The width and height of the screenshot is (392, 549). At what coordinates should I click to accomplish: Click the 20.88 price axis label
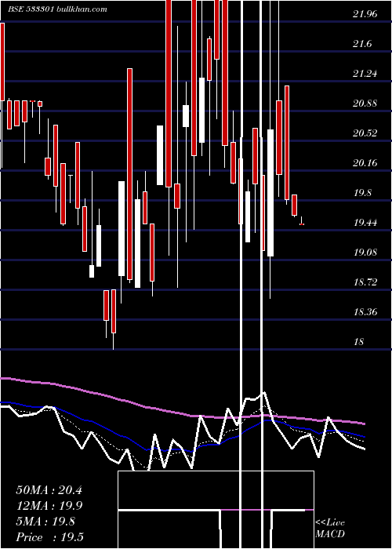click(x=365, y=104)
